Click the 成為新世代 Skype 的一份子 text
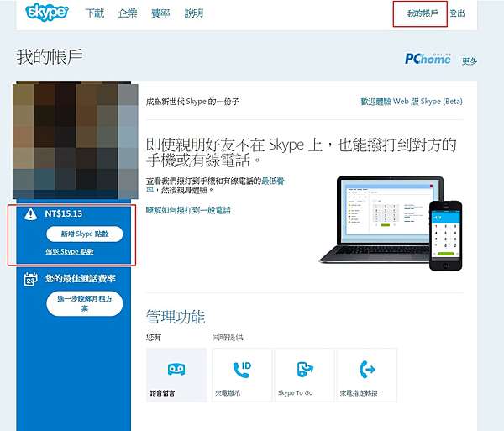This screenshot has width=504, height=431. (x=192, y=102)
